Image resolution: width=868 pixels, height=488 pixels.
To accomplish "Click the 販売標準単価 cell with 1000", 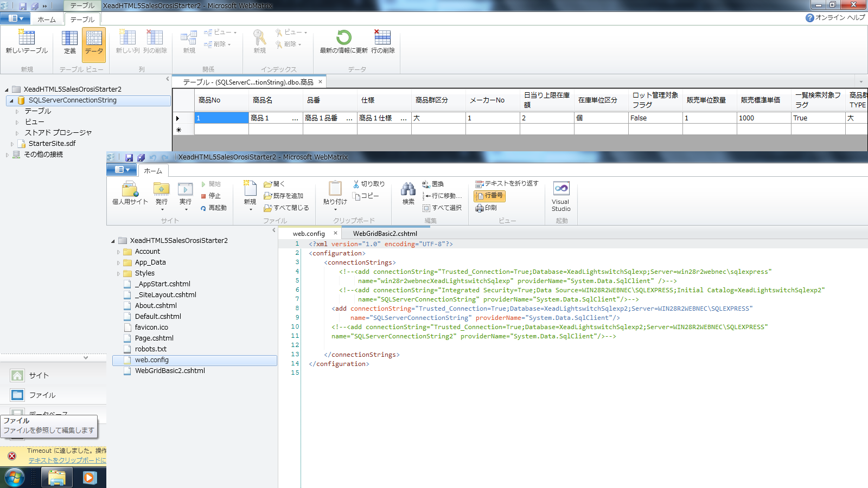I will pyautogui.click(x=763, y=118).
